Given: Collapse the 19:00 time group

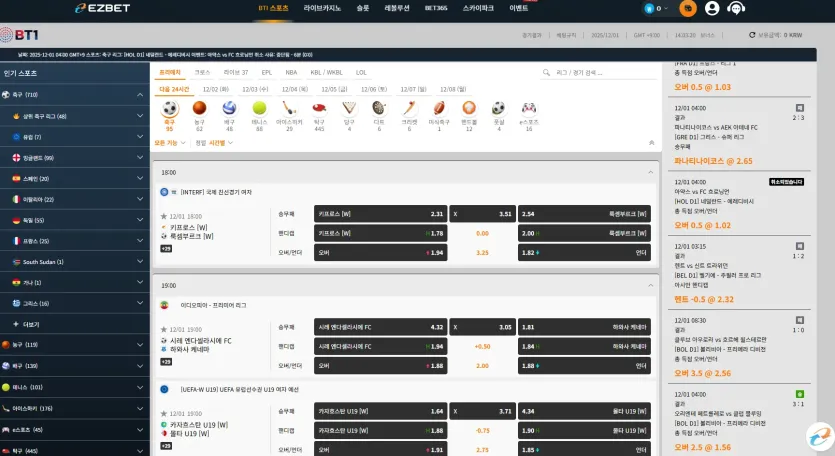Looking at the screenshot, I should pyautogui.click(x=650, y=286).
